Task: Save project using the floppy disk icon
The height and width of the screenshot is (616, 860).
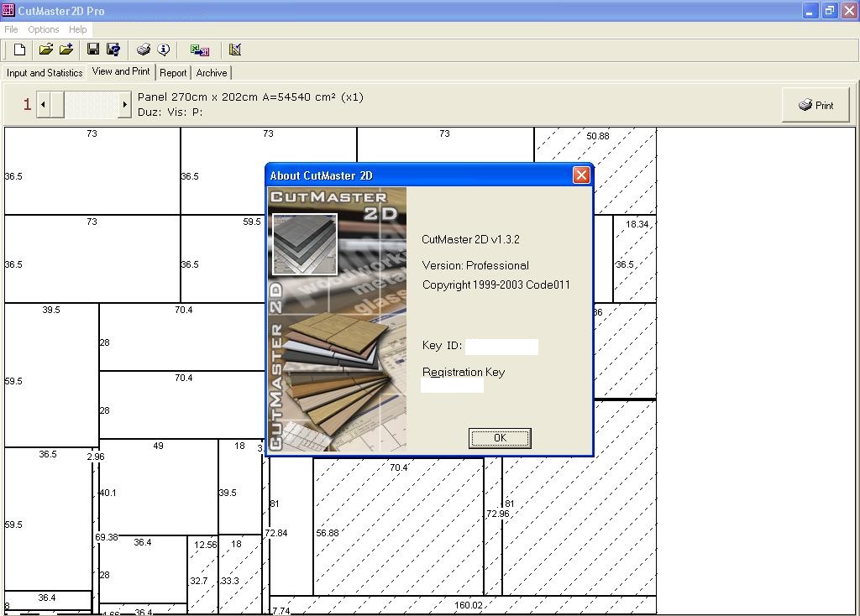Action: (93, 50)
